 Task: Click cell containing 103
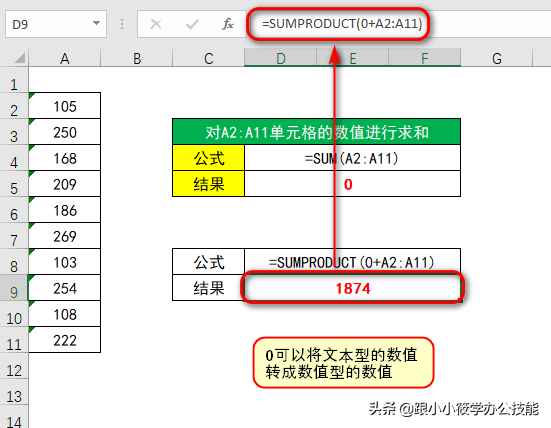click(x=65, y=262)
